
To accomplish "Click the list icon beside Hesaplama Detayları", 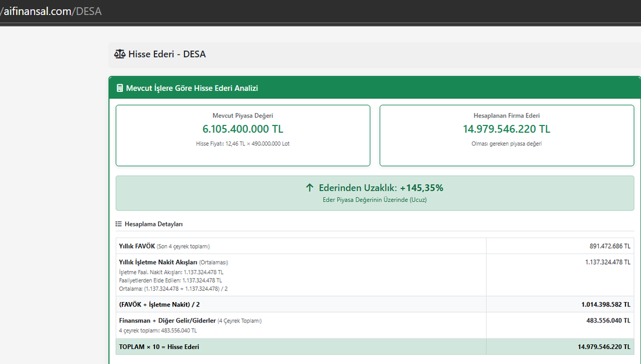I will [x=119, y=224].
